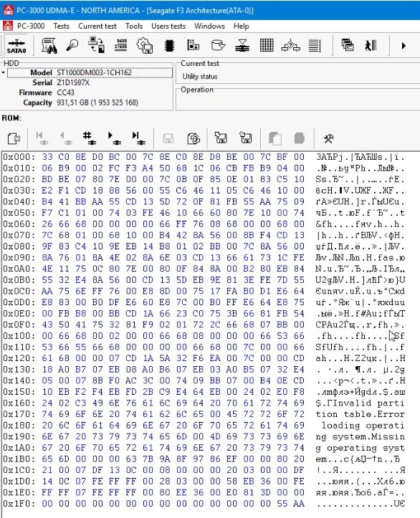Screen dimensions: 420x518
Task: Open the Help menu
Action: pos(241,26)
